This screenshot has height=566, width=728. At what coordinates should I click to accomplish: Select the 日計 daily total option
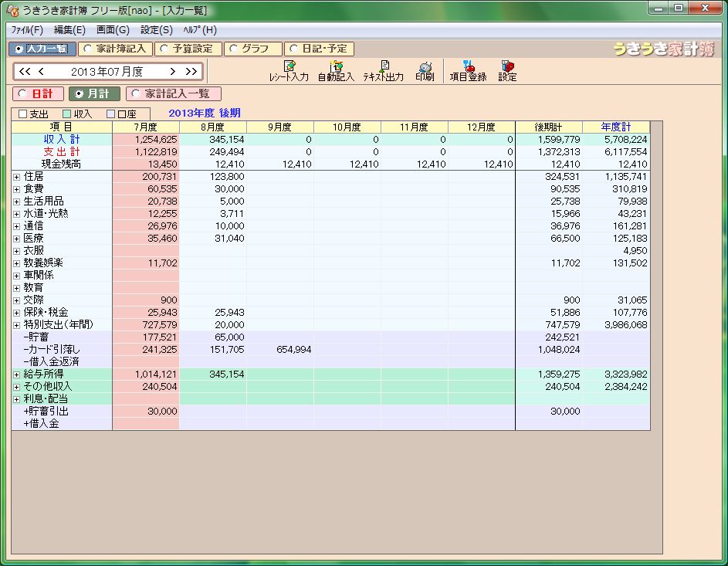[38, 93]
